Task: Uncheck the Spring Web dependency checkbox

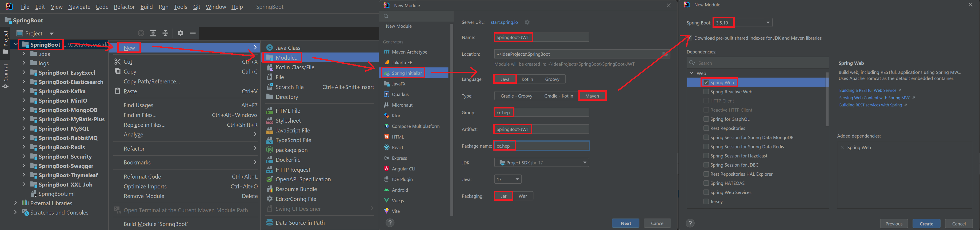Action: point(706,83)
